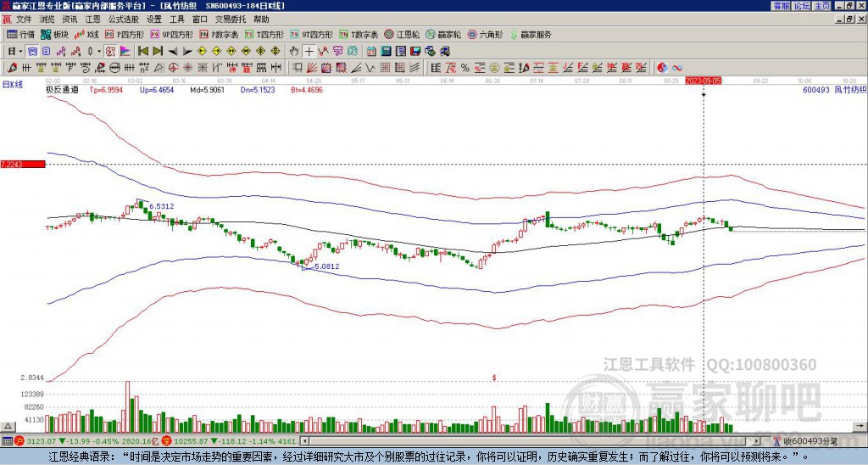Viewport: 868px width, 465px height.
Task: Open the 交易委托 menu
Action: pos(231,20)
